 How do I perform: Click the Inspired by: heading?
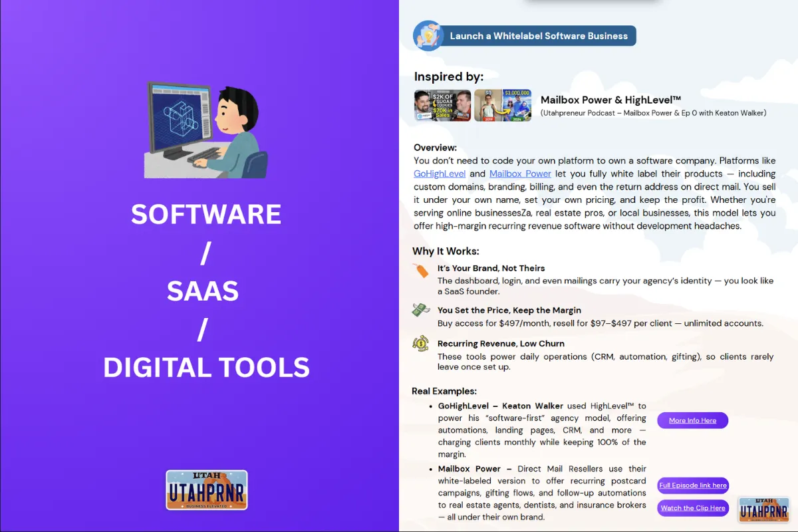tap(449, 76)
